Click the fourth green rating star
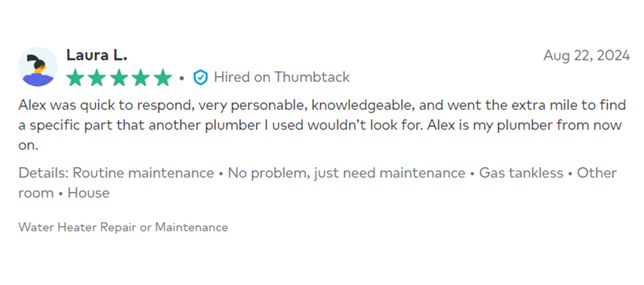The height and width of the screenshot is (285, 644). tap(141, 77)
